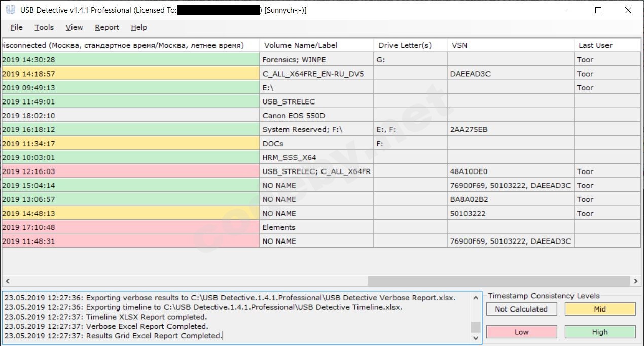Click VSN value 48A10DE0
Screen dimensions: 644x346
point(511,171)
